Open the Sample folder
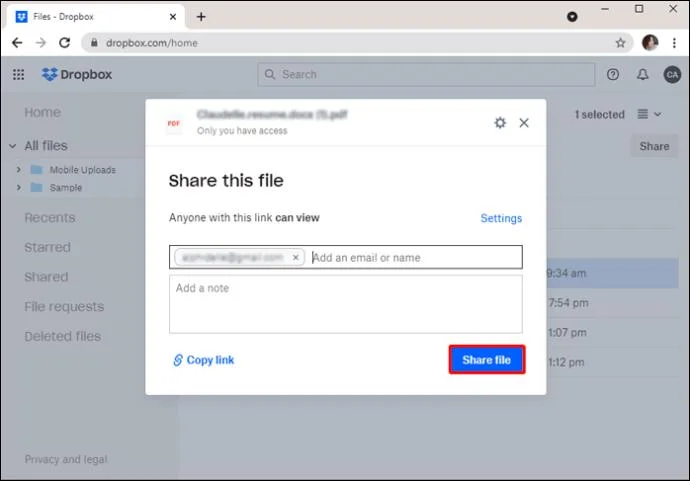 pos(66,187)
